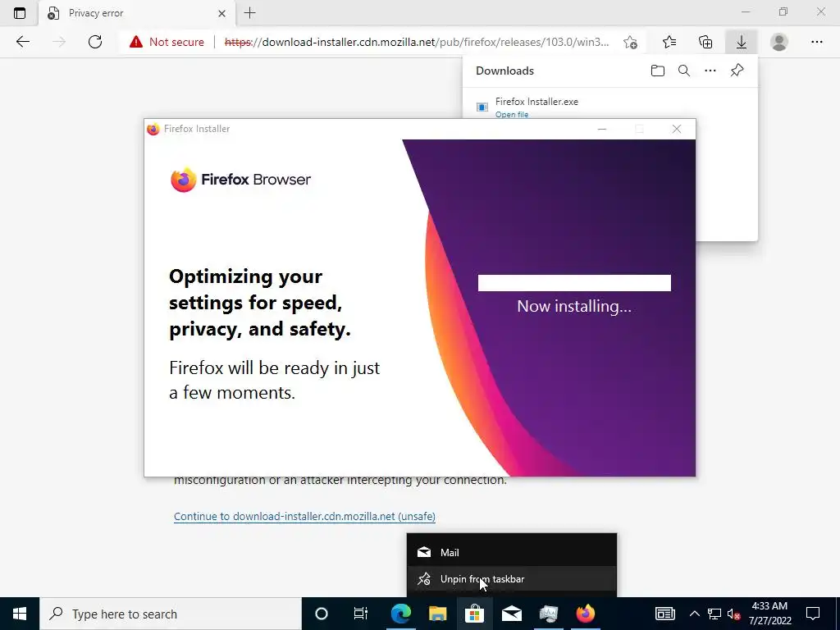Open the tab actions menu icon
Image resolution: width=840 pixels, height=630 pixels.
click(20, 13)
